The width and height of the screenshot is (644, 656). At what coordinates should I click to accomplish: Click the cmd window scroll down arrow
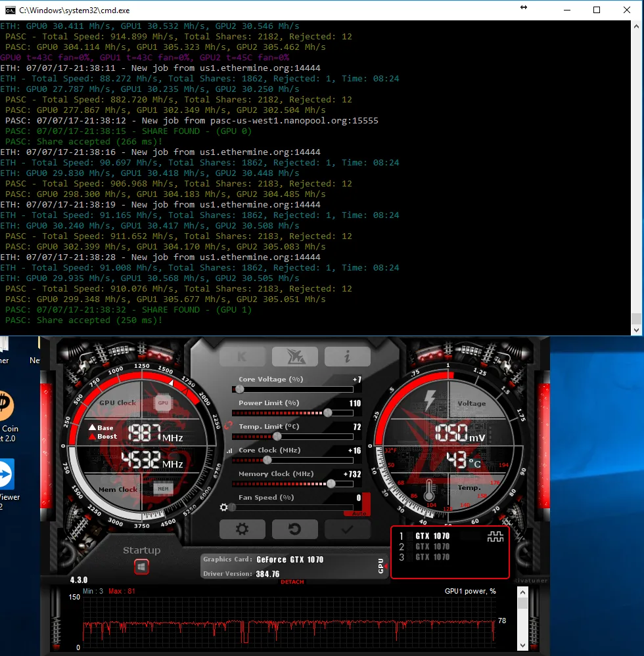click(x=637, y=330)
